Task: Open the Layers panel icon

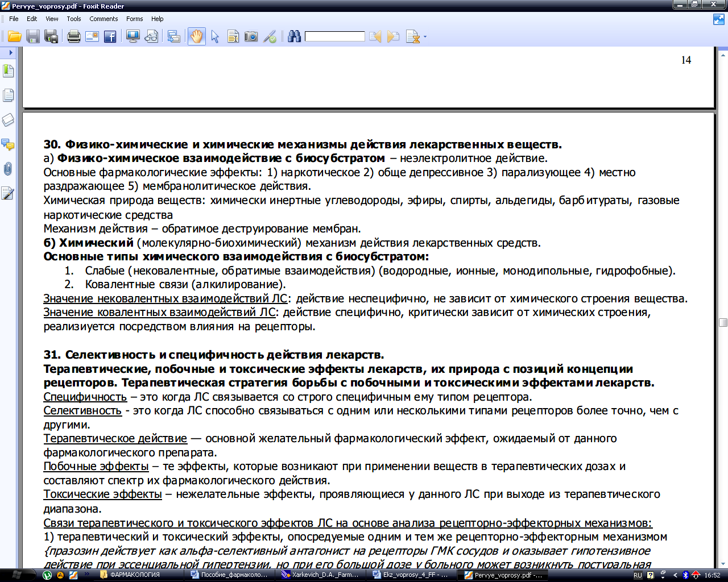Action: coord(8,120)
